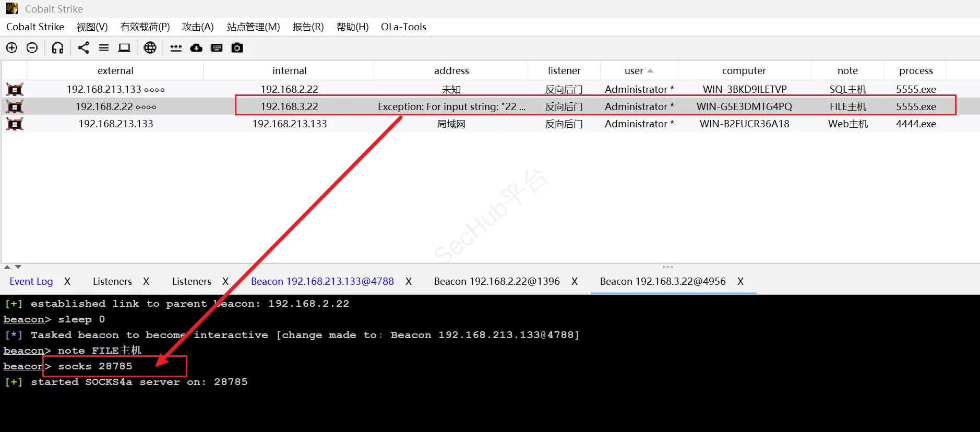Viewport: 980px width, 432px height.
Task: Click the internal address 192.168.3.22 cell
Action: pyautogui.click(x=290, y=106)
